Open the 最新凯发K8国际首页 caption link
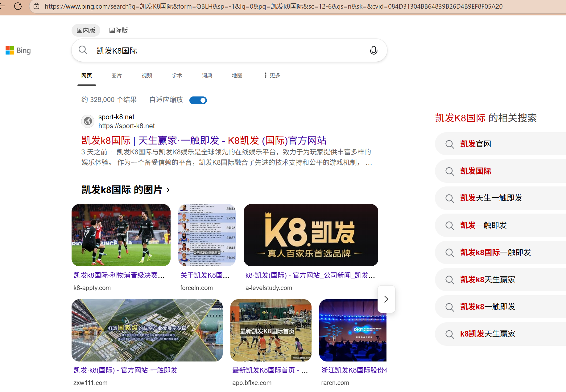Image resolution: width=566 pixels, height=392 pixels. click(x=270, y=370)
